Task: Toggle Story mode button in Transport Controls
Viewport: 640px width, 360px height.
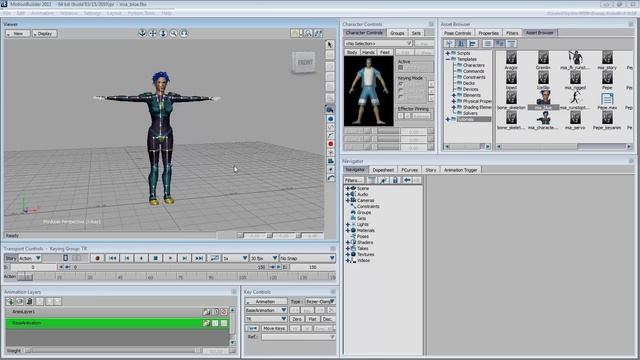Action: point(11,258)
